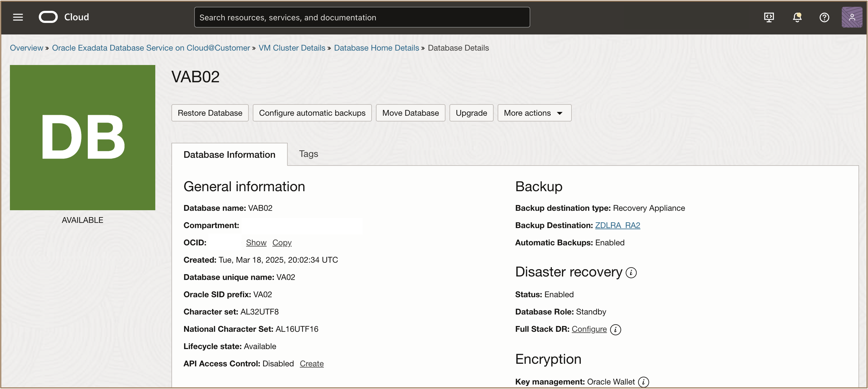Expand the More actions dropdown
This screenshot has width=868, height=389.
tap(534, 113)
